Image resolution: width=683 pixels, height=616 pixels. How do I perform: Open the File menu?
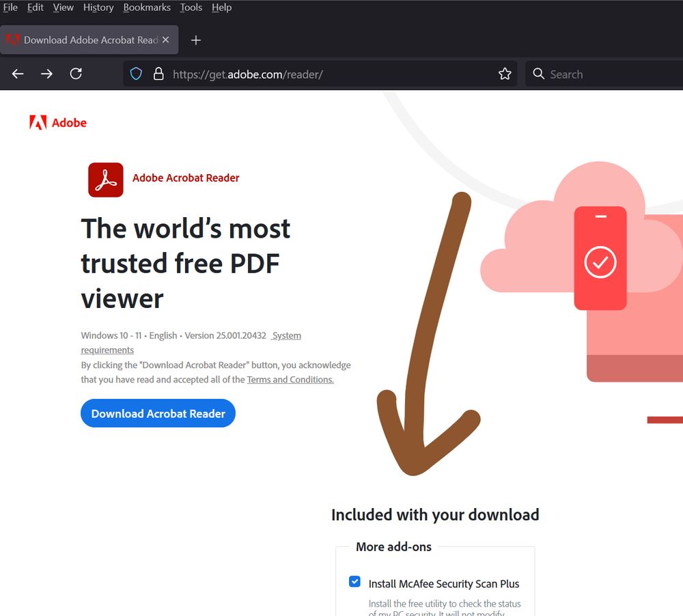[10, 8]
